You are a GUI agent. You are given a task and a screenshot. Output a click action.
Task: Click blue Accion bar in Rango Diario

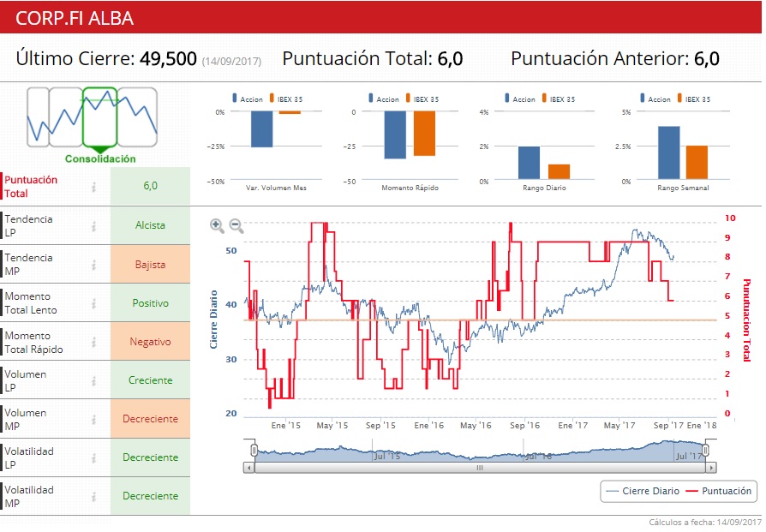coord(529,163)
